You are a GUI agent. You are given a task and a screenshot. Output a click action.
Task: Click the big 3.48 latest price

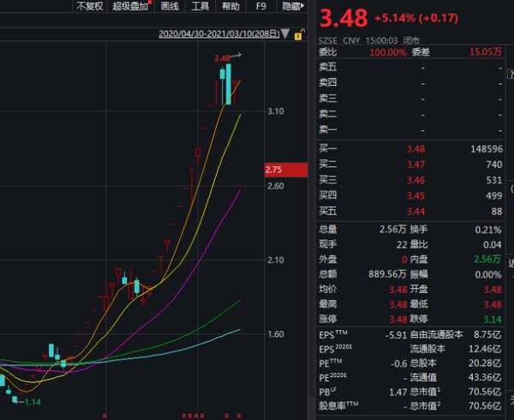click(344, 18)
